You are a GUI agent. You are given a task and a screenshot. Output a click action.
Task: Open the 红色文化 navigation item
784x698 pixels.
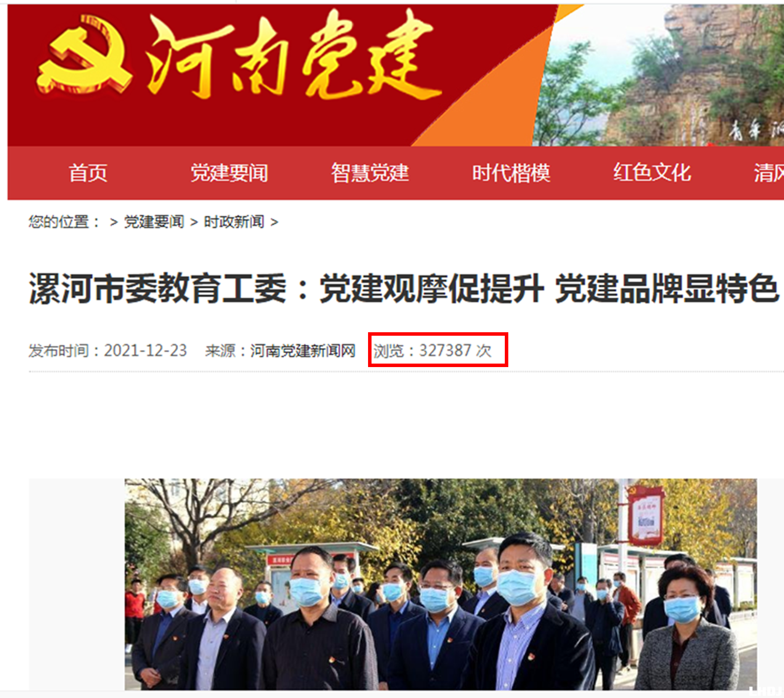pos(652,173)
